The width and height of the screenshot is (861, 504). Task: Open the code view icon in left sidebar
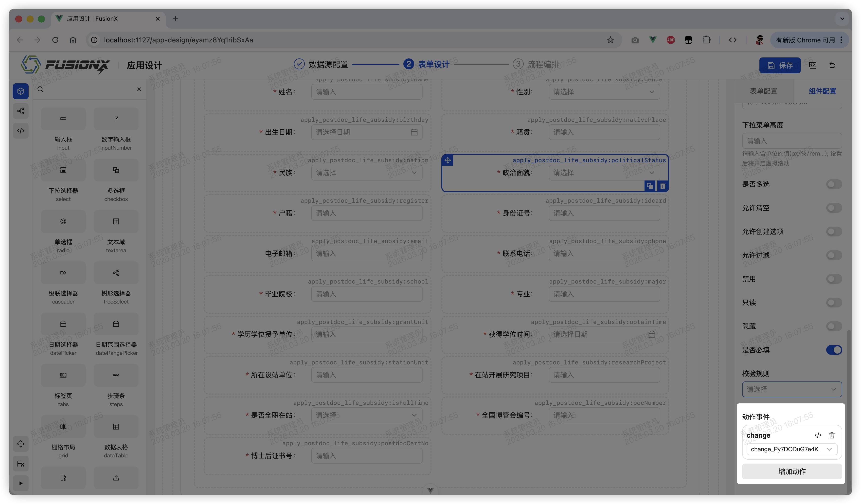[x=20, y=130]
